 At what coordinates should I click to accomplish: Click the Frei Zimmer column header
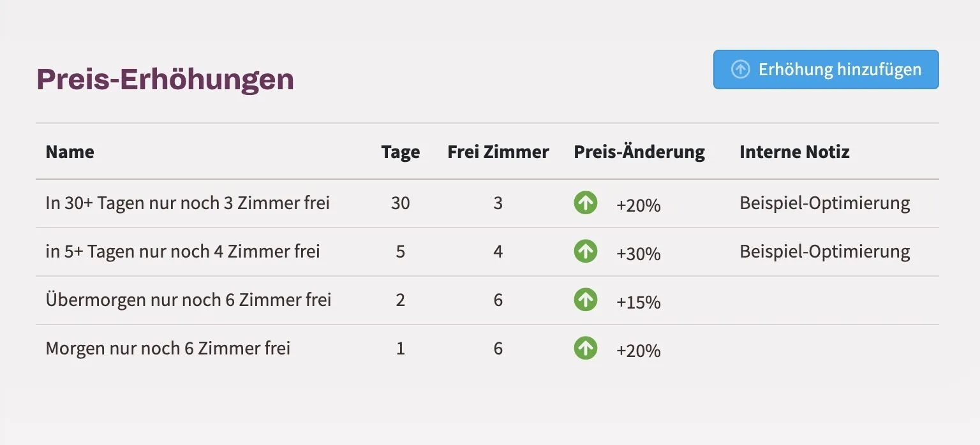498,152
